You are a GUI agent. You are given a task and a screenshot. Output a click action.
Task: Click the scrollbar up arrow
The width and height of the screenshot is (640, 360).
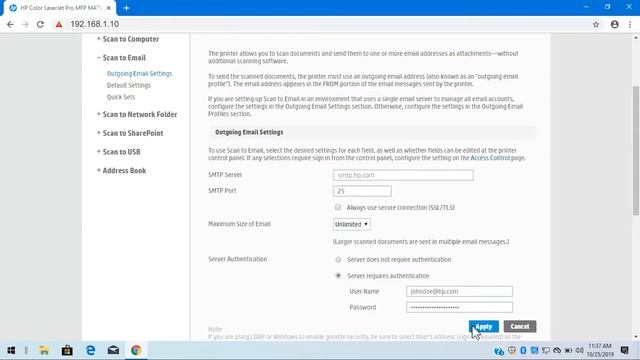click(x=636, y=38)
